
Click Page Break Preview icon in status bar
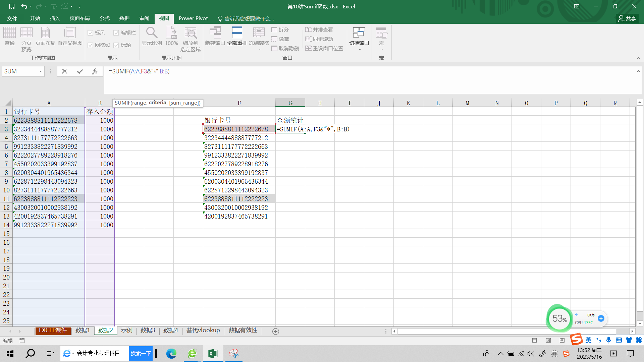point(562,341)
